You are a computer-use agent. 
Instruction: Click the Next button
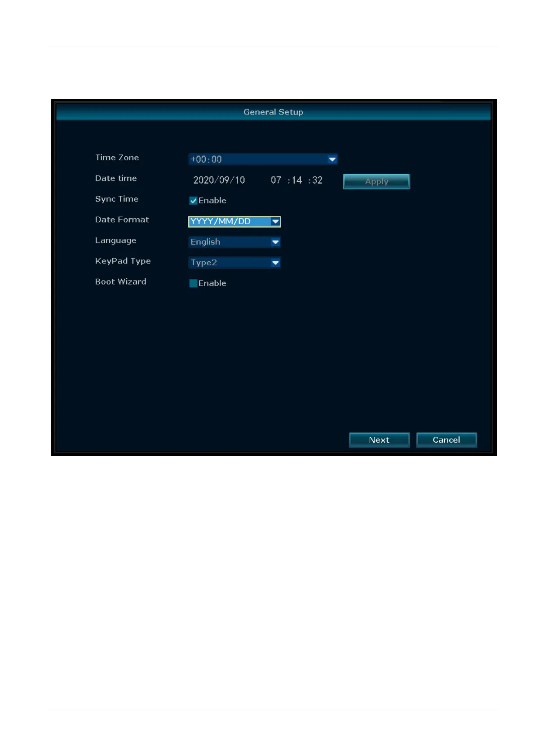tap(379, 440)
